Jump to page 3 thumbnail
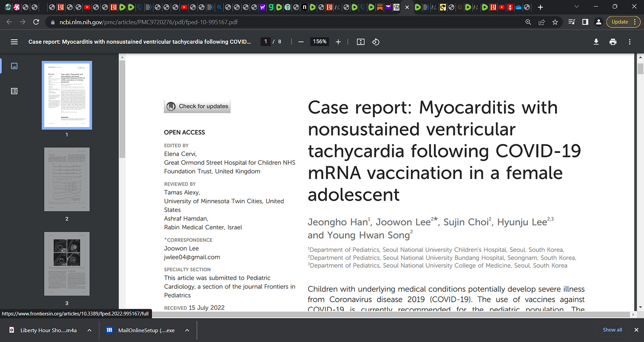 67,264
